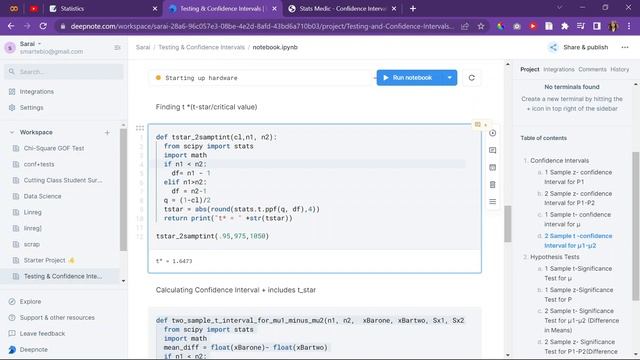Open the code cell's more-actions menu
Viewport: 640px width, 360px height.
pyautogui.click(x=493, y=202)
